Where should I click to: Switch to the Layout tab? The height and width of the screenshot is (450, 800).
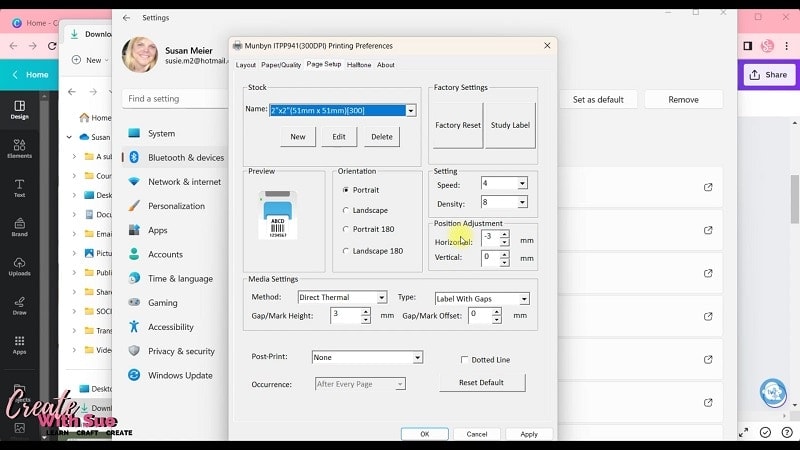click(x=245, y=65)
